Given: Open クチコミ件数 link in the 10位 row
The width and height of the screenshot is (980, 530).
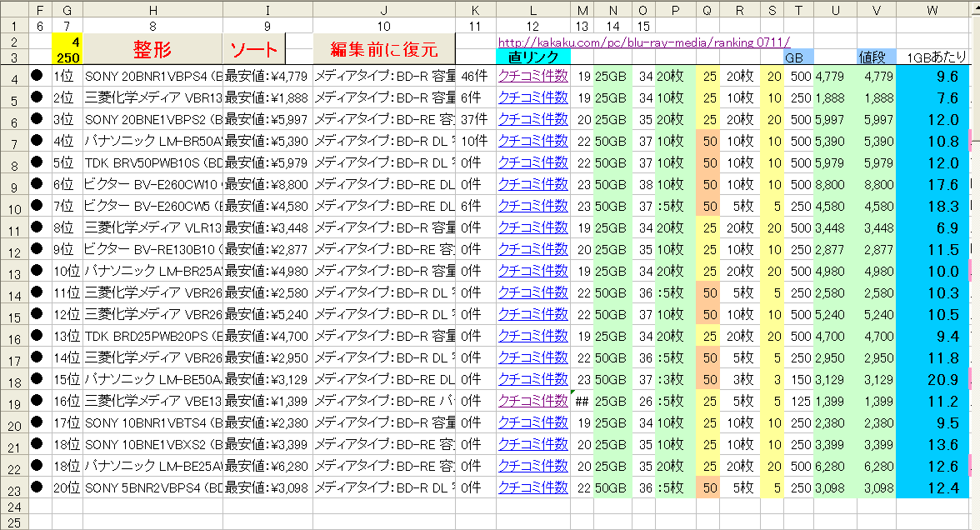Looking at the screenshot, I should tap(533, 271).
